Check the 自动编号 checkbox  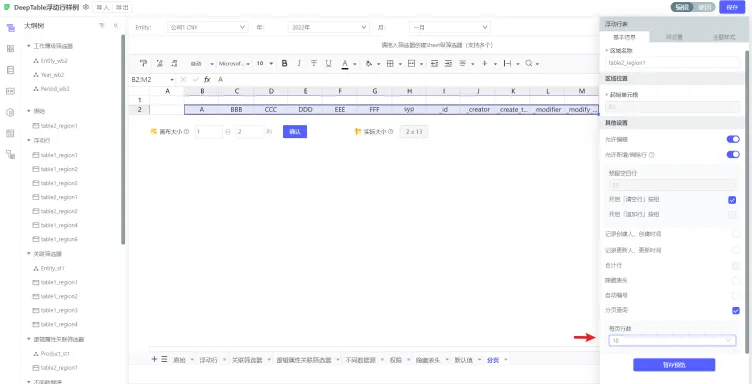pyautogui.click(x=736, y=295)
